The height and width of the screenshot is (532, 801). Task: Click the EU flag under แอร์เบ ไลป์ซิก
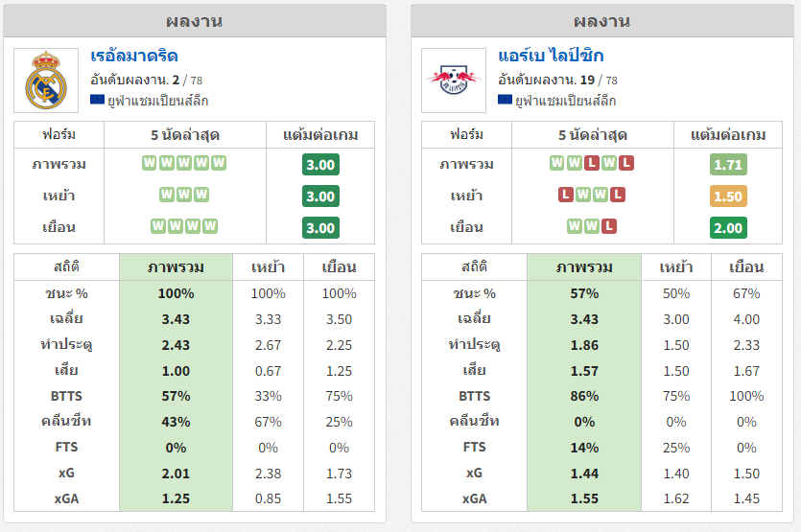pos(505,100)
